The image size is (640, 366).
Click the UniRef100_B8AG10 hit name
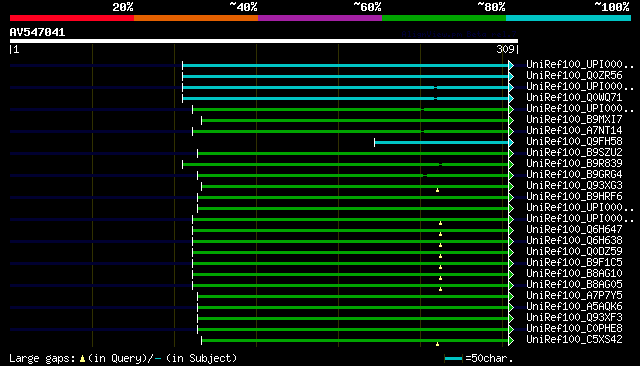click(x=574, y=273)
